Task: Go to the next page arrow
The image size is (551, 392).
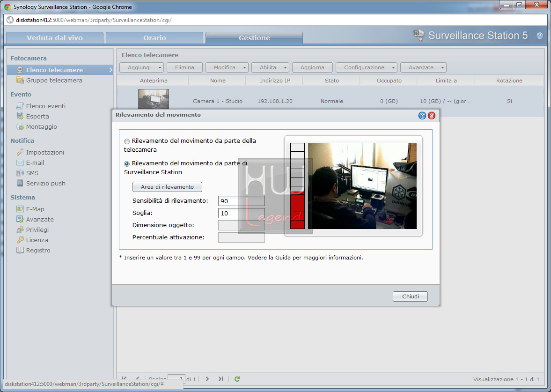Action: pos(207,379)
